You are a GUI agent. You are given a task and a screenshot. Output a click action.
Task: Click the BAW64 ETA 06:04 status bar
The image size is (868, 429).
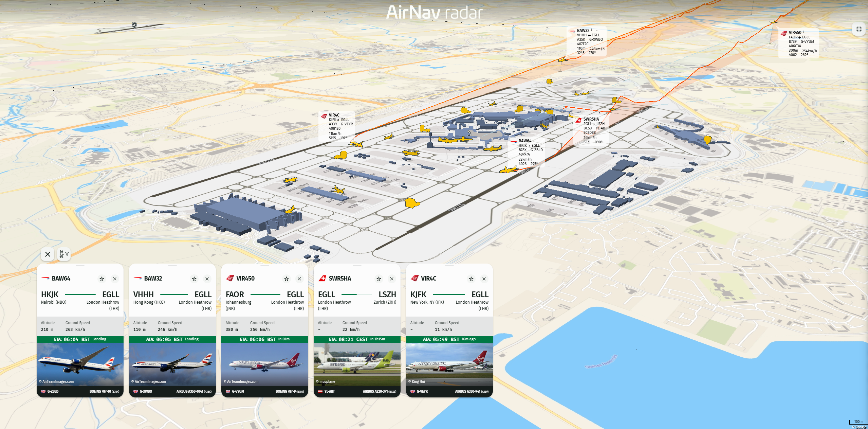click(80, 339)
